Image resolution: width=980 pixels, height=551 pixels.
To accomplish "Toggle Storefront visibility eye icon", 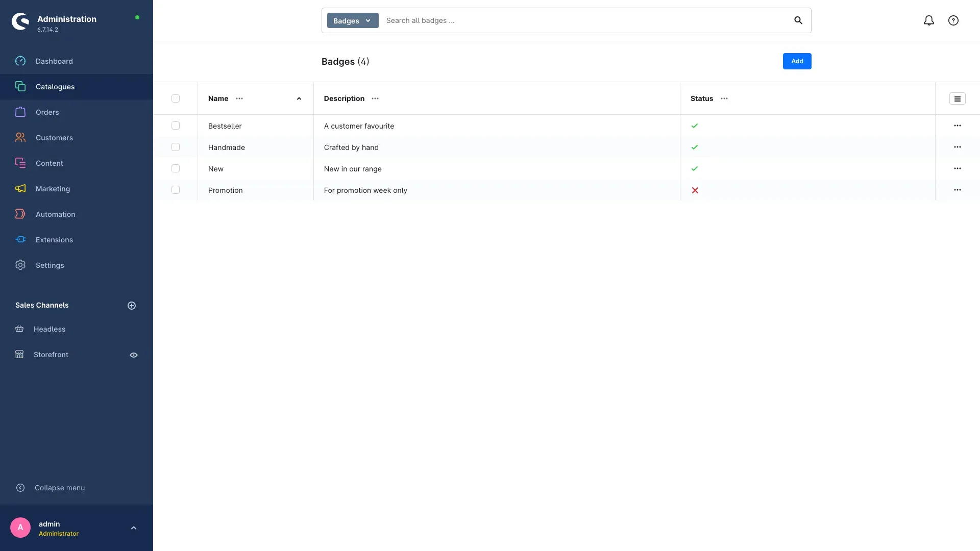I will (134, 355).
